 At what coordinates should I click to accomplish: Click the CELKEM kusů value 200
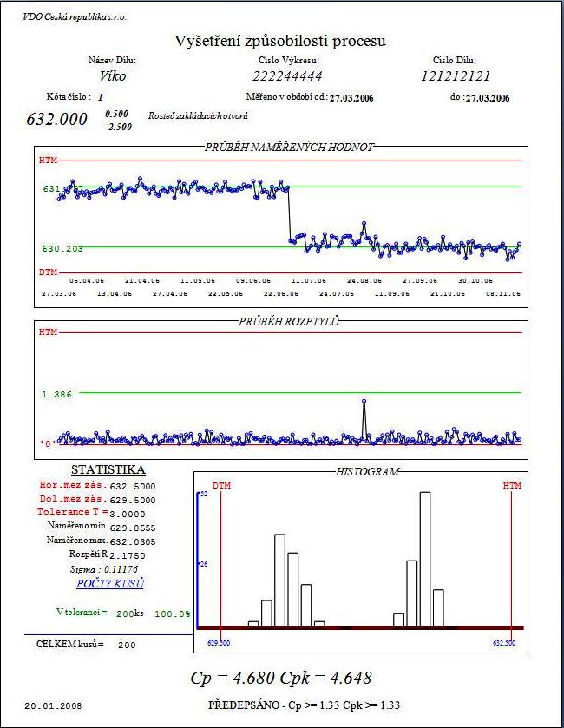[127, 645]
